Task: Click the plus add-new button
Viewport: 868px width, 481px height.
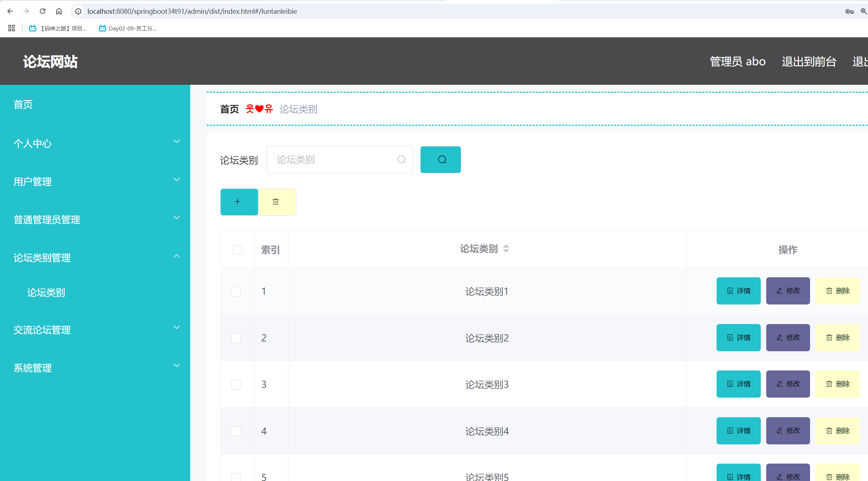Action: point(239,202)
